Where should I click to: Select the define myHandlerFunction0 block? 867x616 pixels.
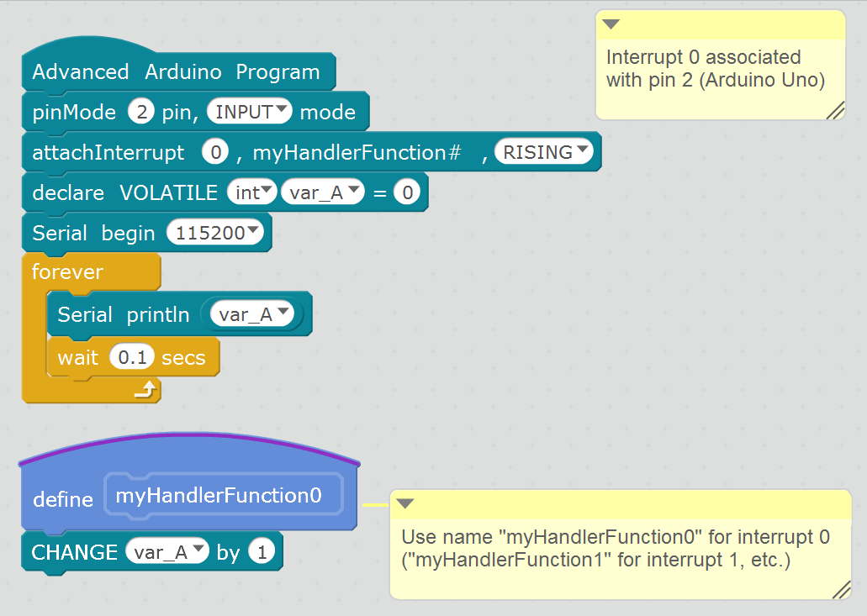click(x=62, y=500)
